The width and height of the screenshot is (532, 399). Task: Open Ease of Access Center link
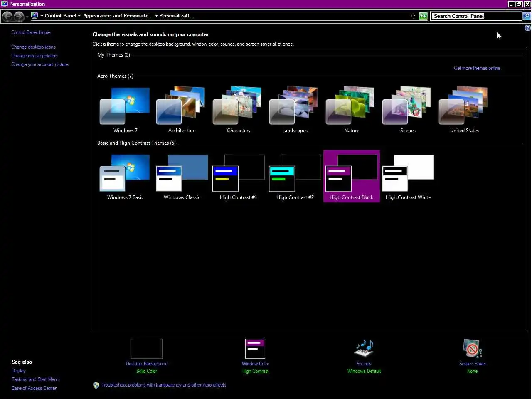click(34, 388)
